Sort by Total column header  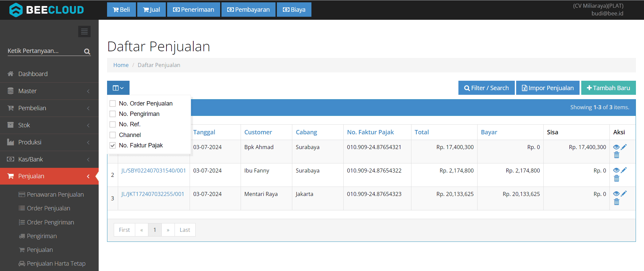tap(422, 132)
